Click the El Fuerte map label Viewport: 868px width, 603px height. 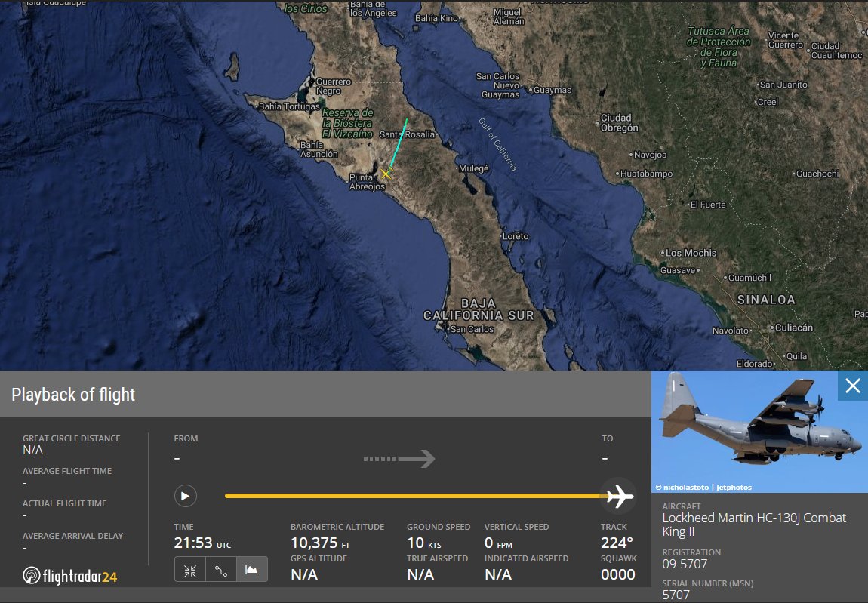708,205
